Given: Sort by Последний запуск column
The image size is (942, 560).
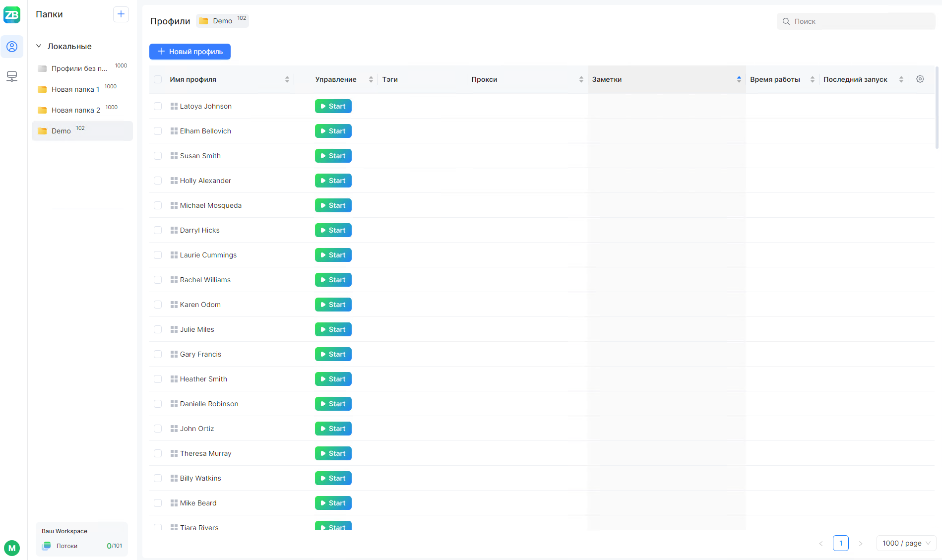Looking at the screenshot, I should (x=901, y=79).
